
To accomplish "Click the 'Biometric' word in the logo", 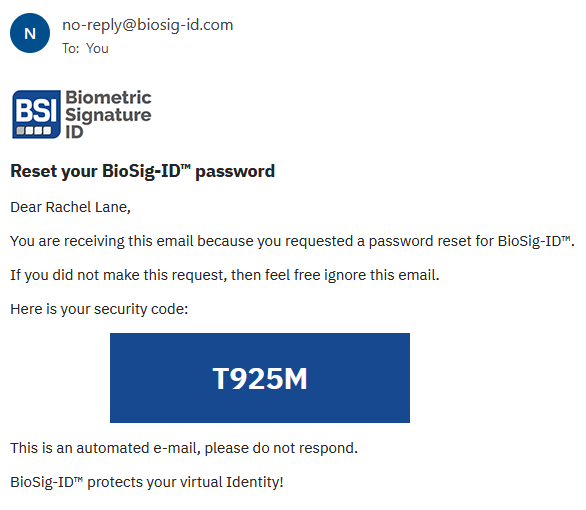I will coord(108,98).
